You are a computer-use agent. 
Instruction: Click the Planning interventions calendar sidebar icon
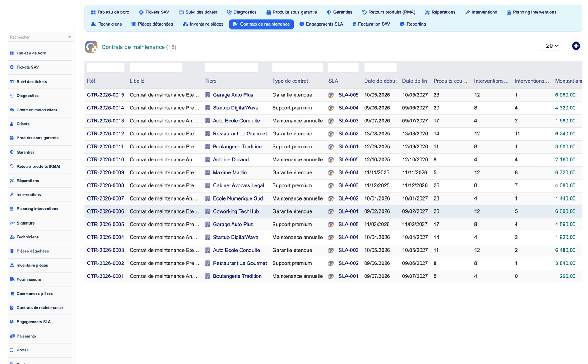pos(12,209)
